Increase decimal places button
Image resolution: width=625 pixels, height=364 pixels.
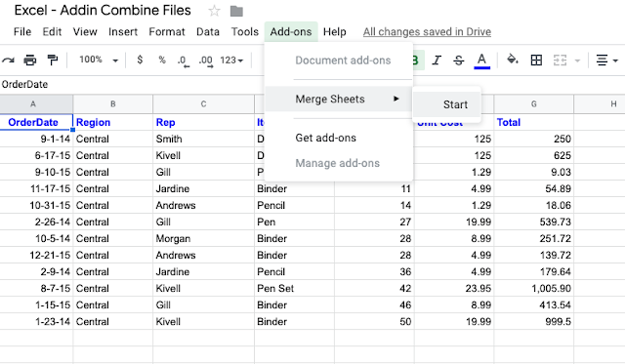[x=206, y=61]
